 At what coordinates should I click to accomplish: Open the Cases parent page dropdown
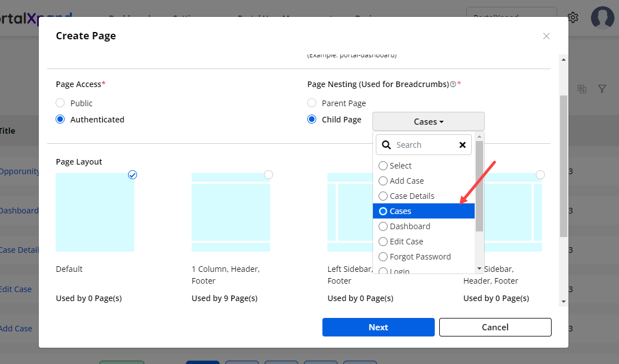[x=428, y=121]
